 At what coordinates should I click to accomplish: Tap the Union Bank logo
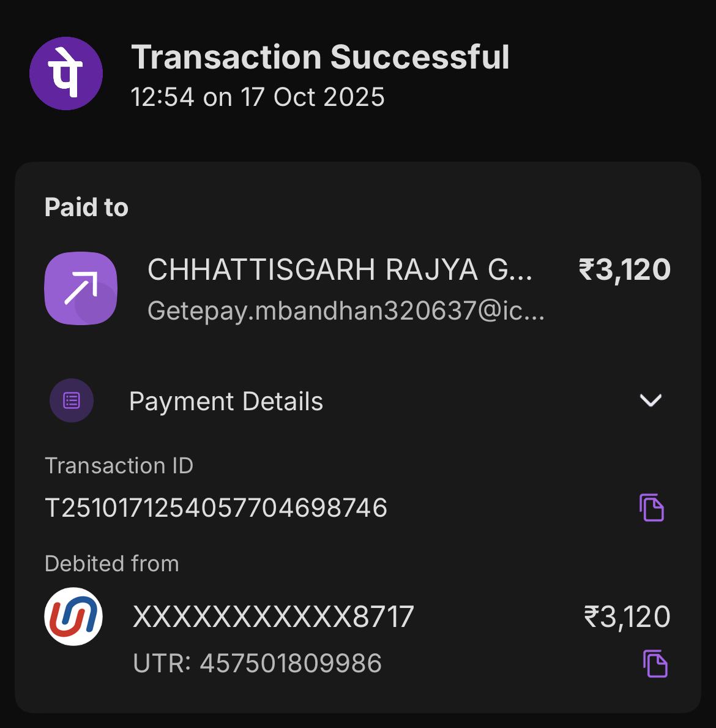click(x=73, y=617)
